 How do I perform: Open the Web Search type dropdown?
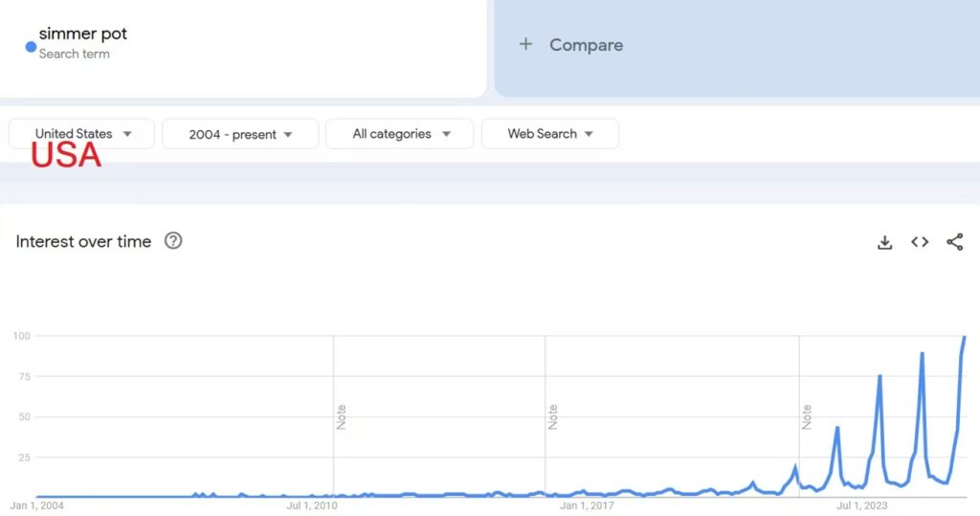550,134
